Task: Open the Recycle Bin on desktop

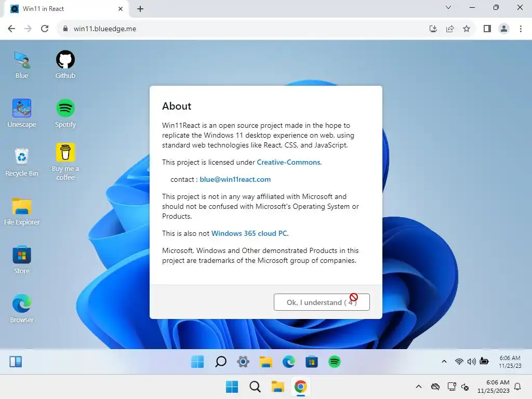Action: click(x=22, y=162)
